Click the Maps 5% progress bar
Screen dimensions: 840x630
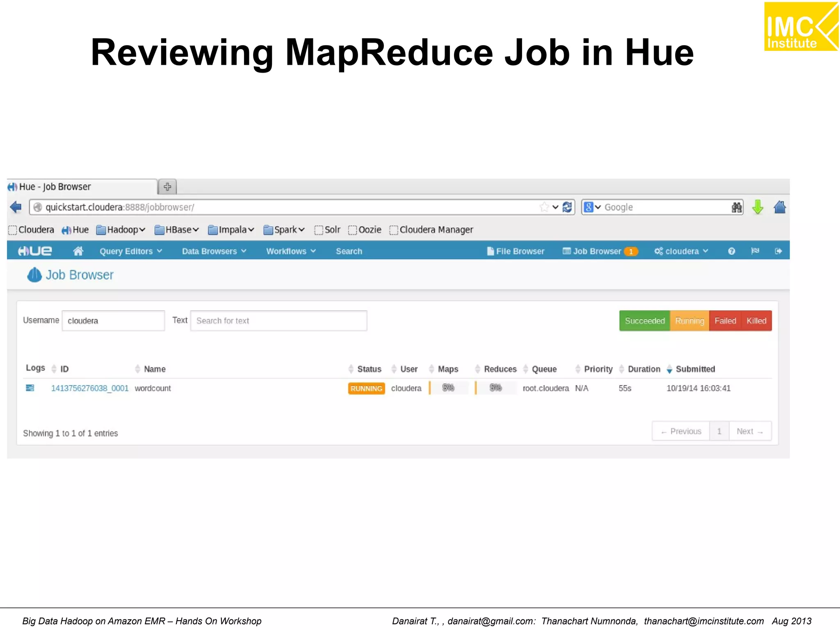(x=448, y=388)
